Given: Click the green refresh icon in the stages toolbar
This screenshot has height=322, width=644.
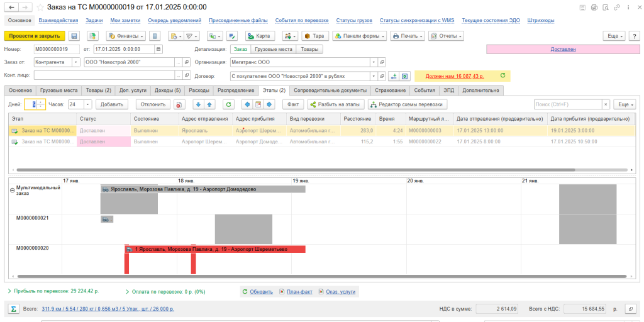Looking at the screenshot, I should click(x=229, y=104).
